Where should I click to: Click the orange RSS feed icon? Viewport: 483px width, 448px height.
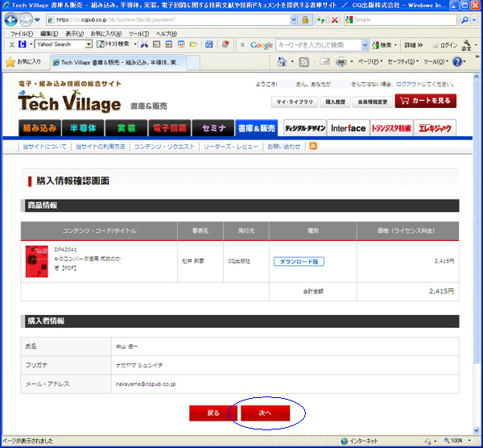pyautogui.click(x=312, y=146)
